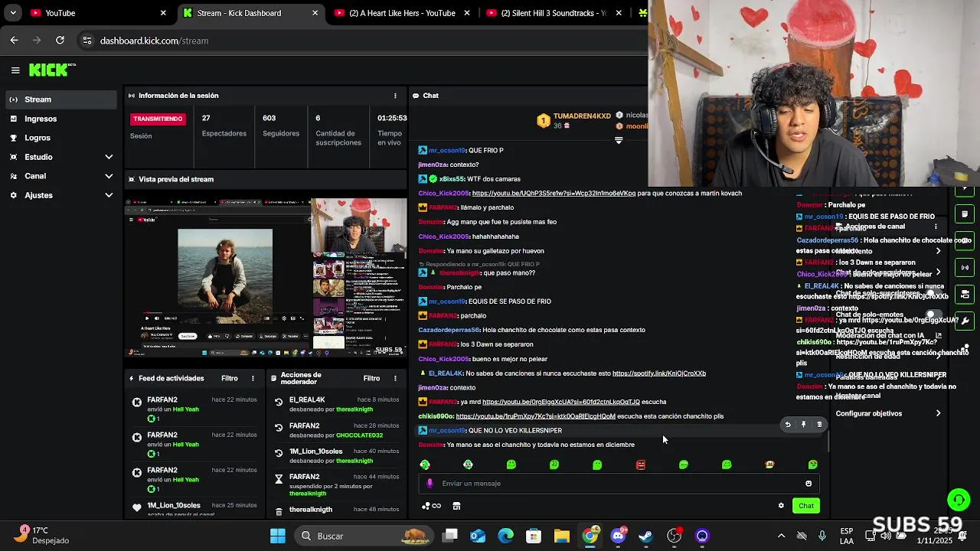This screenshot has height=551, width=980.
Task: Click TUMADREN4KXD top gifter name
Action: click(582, 116)
